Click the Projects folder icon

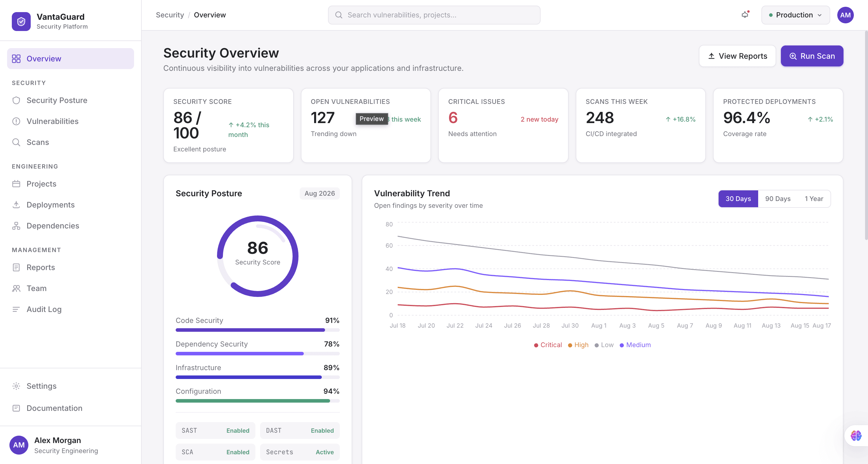point(16,184)
